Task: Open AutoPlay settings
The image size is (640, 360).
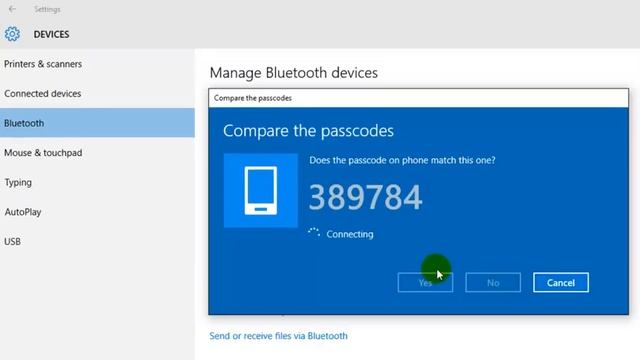Action: pyautogui.click(x=23, y=212)
